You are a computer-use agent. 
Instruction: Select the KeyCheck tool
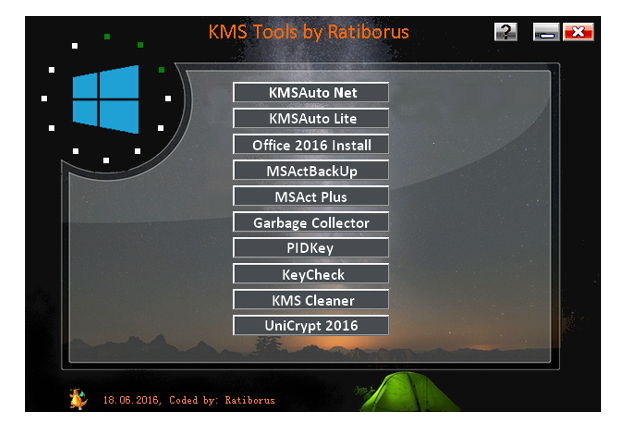point(311,274)
